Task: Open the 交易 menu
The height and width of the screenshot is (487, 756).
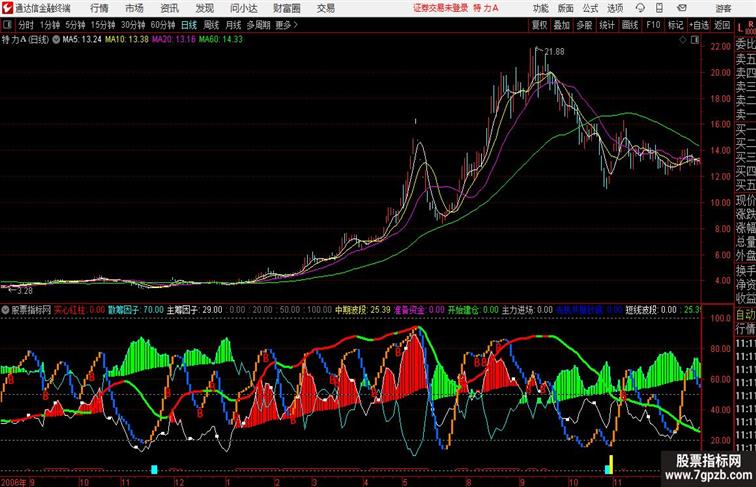Action: click(325, 8)
